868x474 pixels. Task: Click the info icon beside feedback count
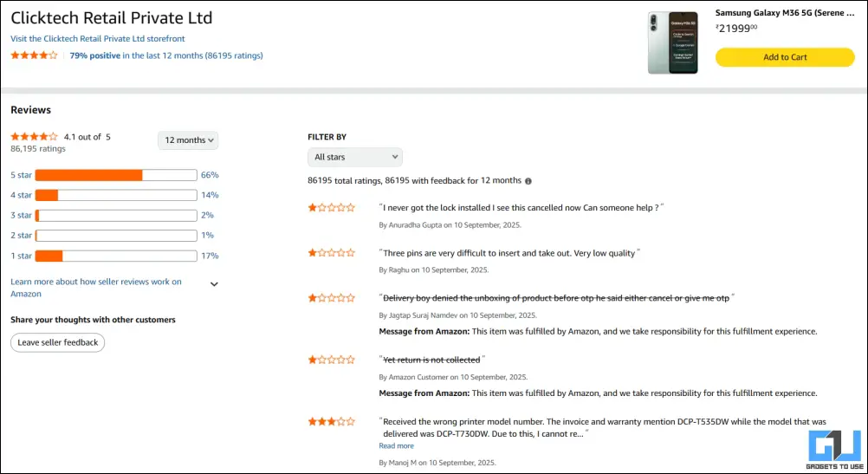[528, 181]
